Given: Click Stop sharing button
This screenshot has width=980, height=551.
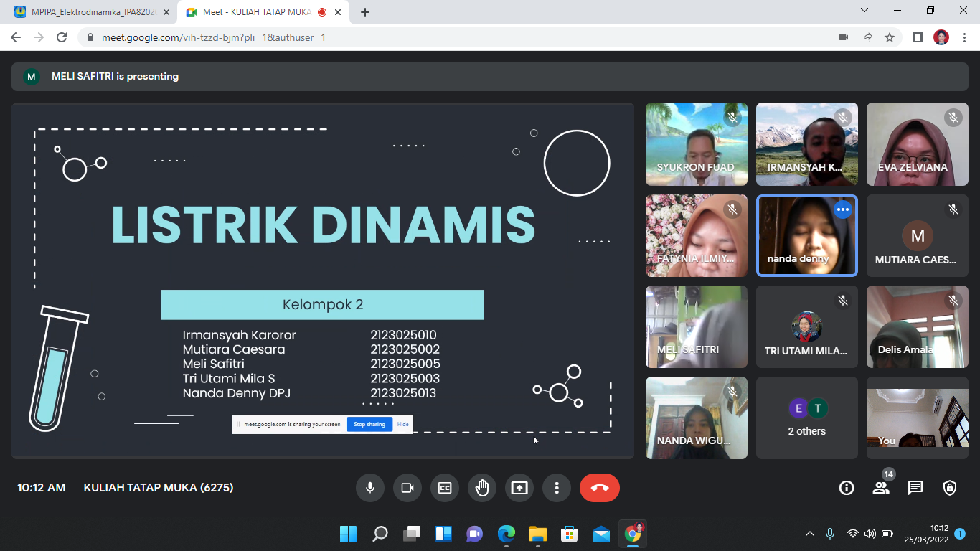Looking at the screenshot, I should click(369, 424).
